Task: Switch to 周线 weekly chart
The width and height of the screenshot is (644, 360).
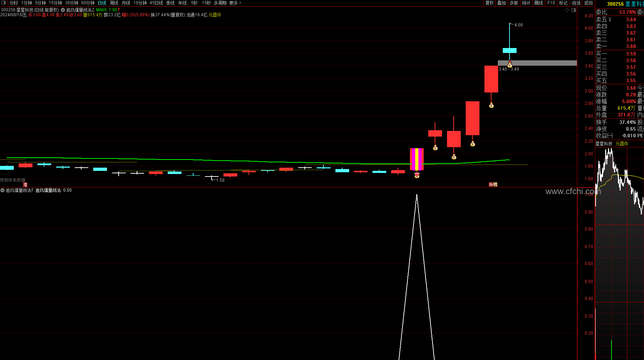Action: pos(114,3)
